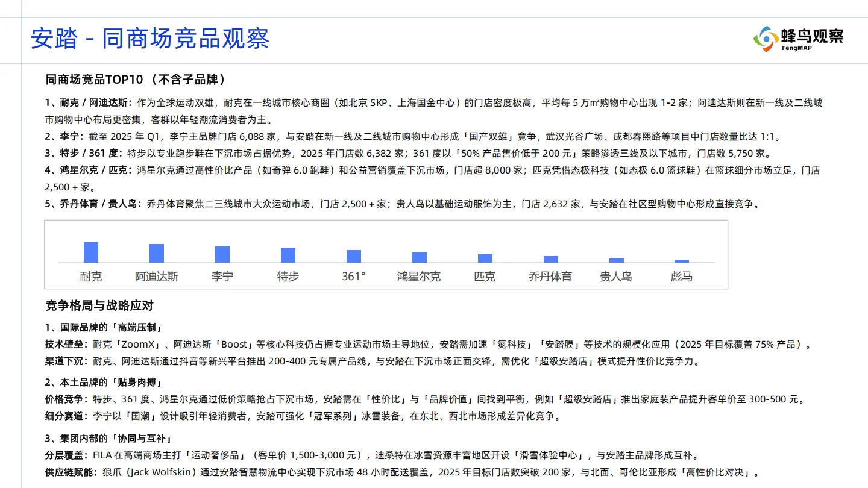Click the bold label 渠道下沉

[68, 361]
